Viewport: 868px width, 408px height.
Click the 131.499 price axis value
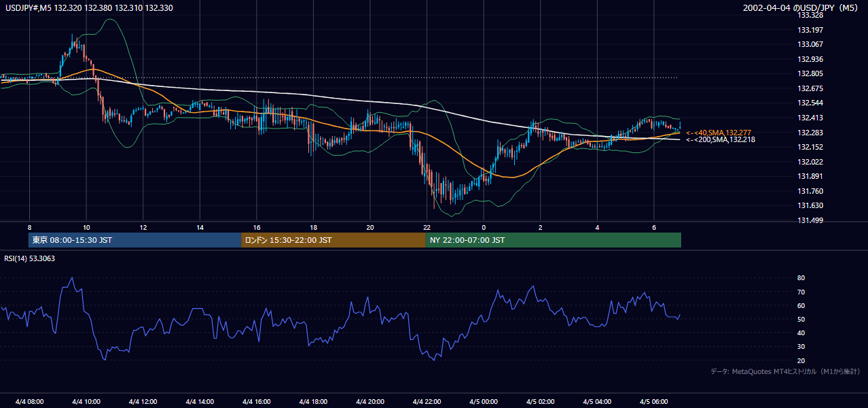click(810, 220)
